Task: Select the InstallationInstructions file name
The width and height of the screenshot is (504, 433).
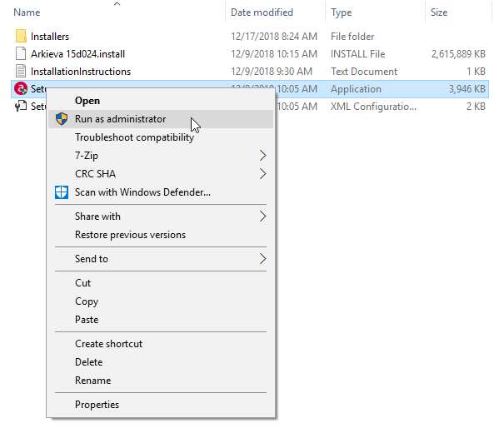Action: 81,72
